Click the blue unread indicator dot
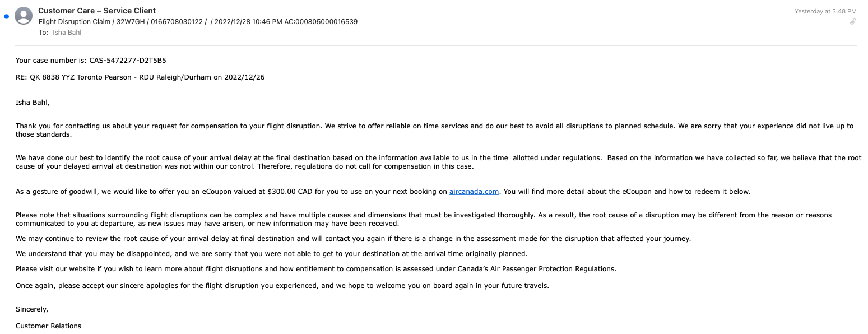The image size is (868, 334). 6,16
